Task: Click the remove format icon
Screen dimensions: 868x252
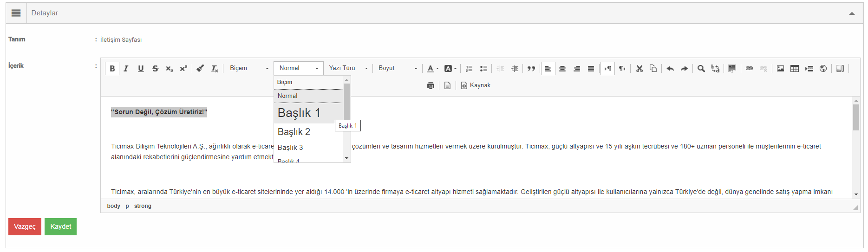Action: [x=215, y=68]
